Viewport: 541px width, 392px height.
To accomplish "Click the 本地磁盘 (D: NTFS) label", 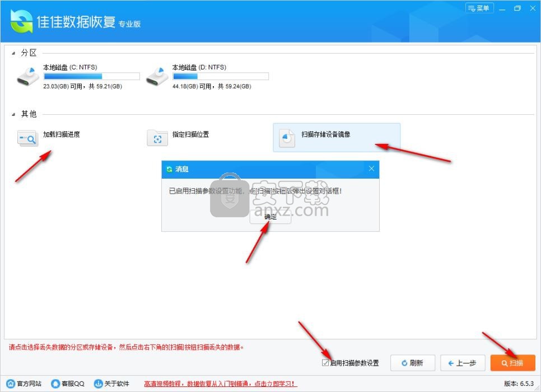I will (199, 67).
